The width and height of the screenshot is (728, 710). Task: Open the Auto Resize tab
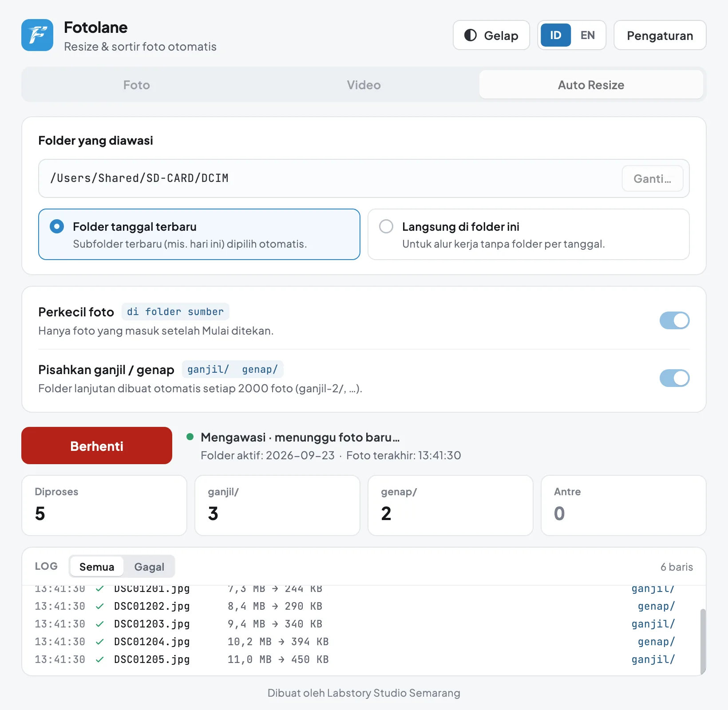[591, 85]
